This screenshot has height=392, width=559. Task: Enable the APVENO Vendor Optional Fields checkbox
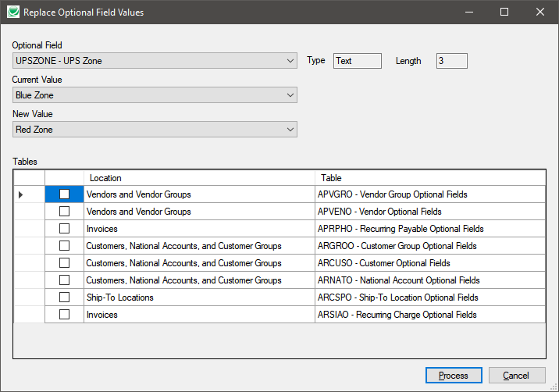(65, 212)
